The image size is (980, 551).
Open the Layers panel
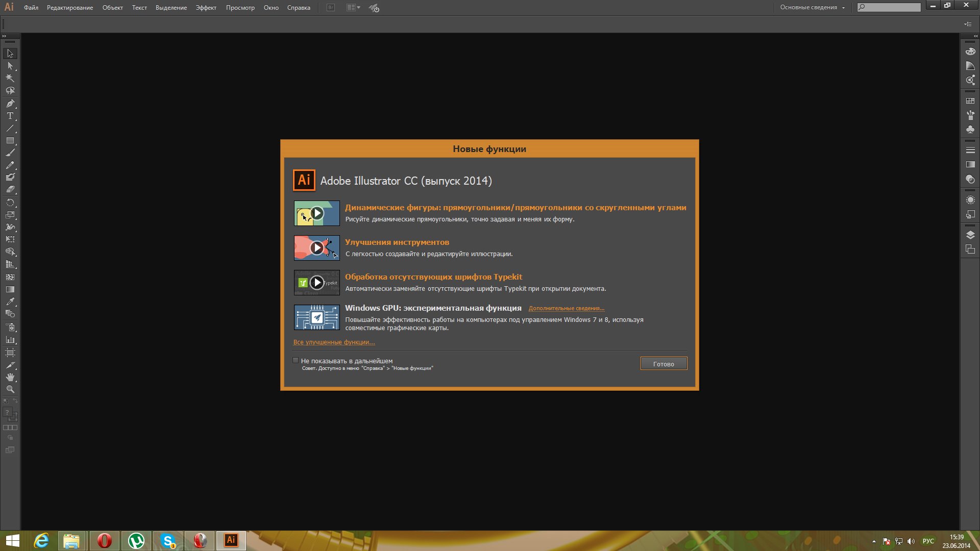970,235
